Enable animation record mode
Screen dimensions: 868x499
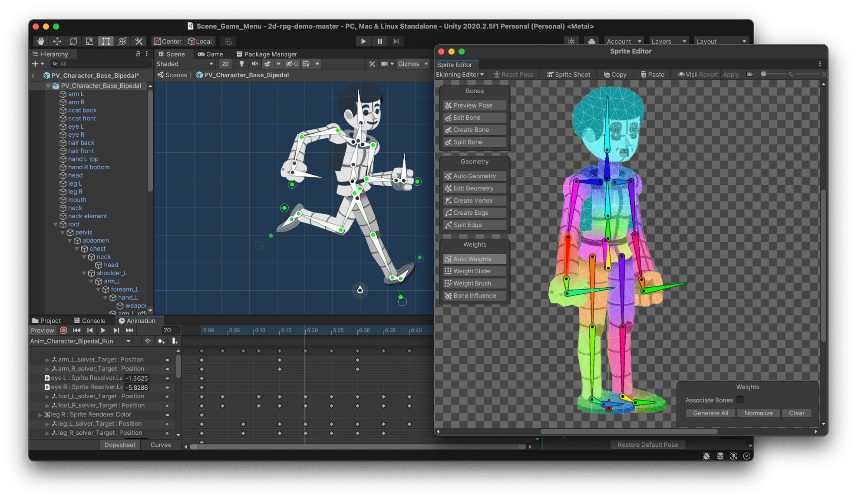pos(63,331)
